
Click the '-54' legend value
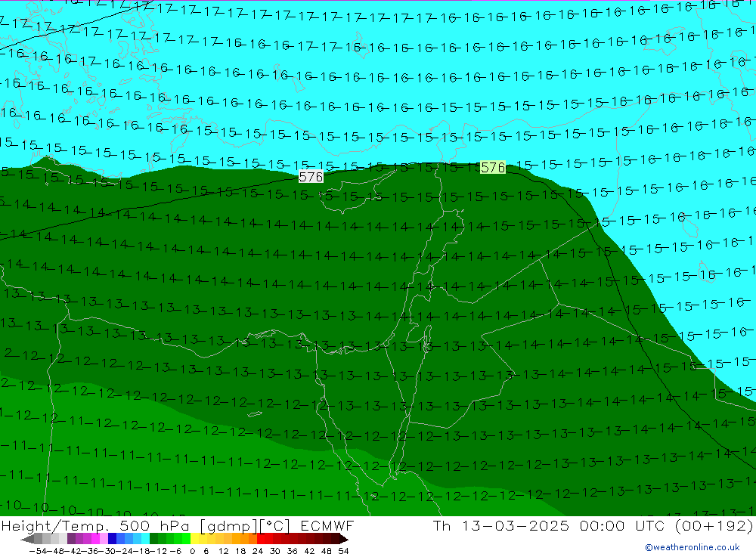(38, 551)
